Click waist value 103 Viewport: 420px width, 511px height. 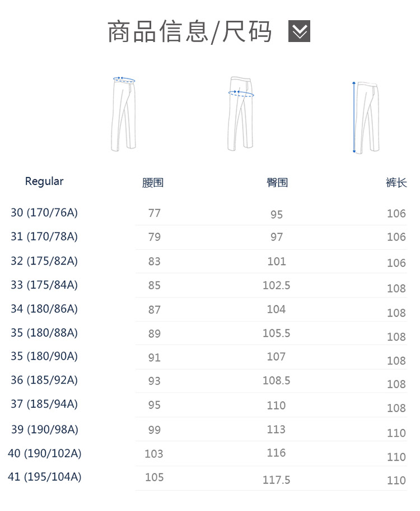[x=154, y=454]
